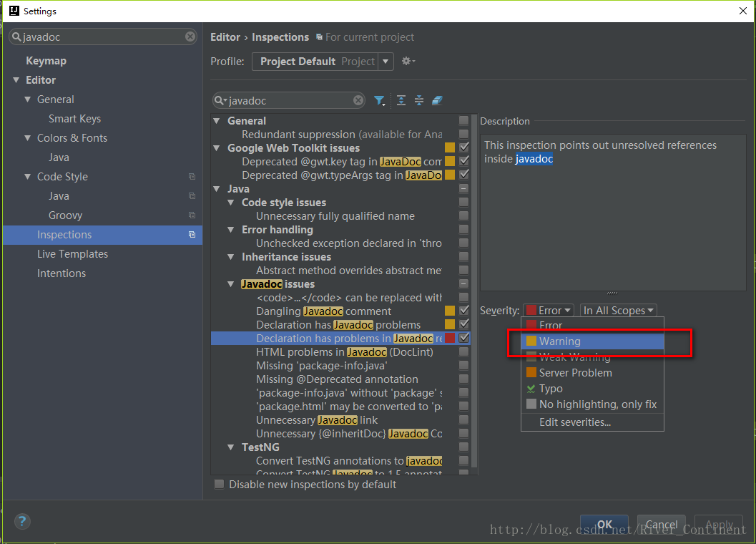Collapse the Javadoc issues group

[x=231, y=284]
